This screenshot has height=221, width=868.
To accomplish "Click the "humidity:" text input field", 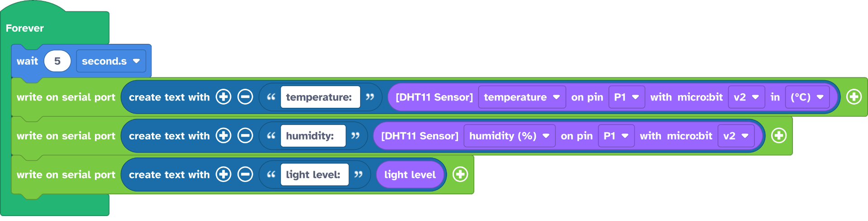I will coord(313,135).
